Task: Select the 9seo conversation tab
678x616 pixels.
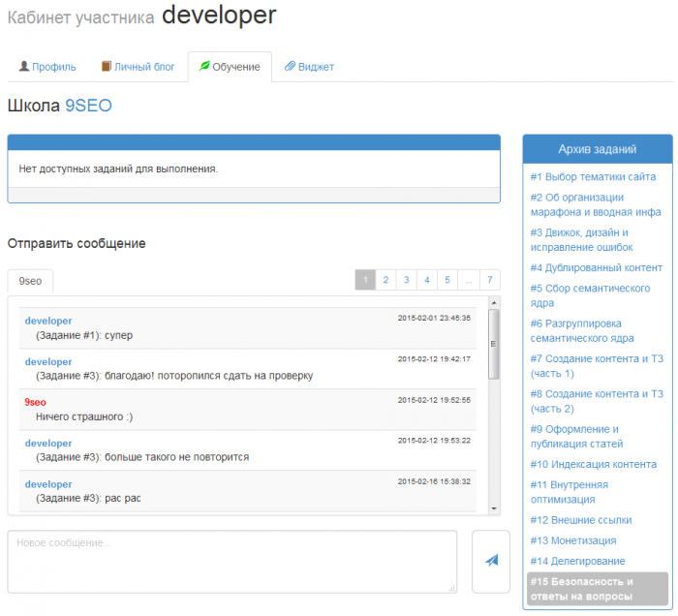Action: point(30,281)
